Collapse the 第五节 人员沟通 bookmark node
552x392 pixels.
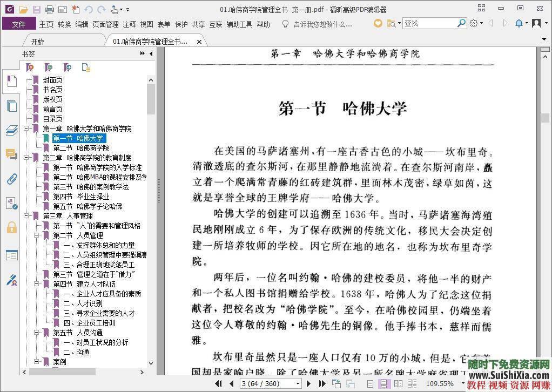36,332
